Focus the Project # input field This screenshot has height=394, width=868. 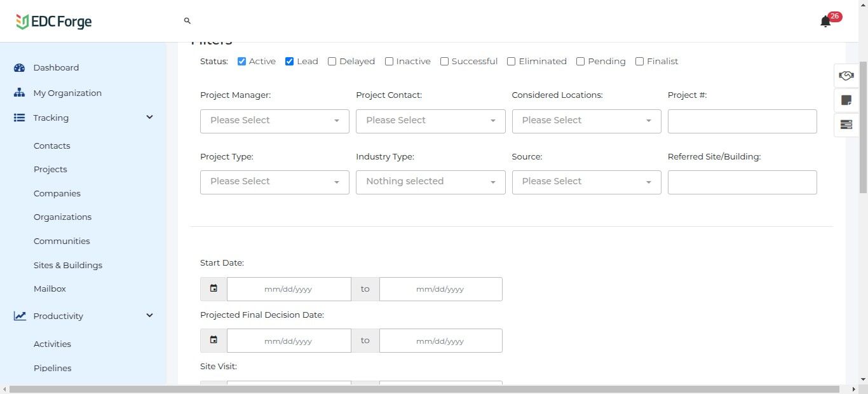pos(742,121)
